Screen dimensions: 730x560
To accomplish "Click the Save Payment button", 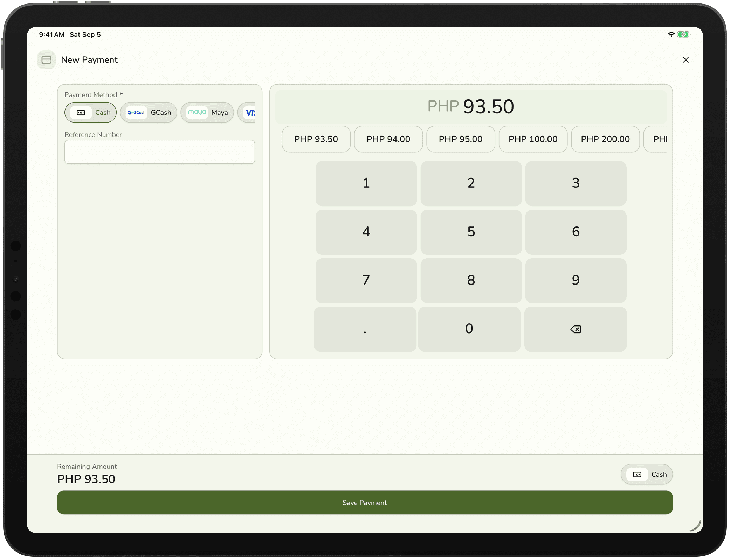I will tap(365, 503).
